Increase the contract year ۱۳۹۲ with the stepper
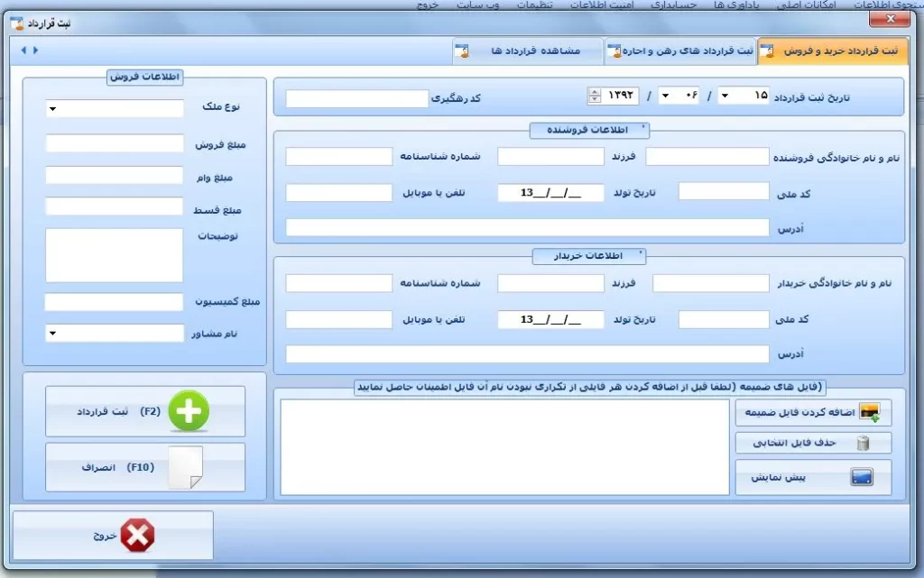 coord(594,92)
